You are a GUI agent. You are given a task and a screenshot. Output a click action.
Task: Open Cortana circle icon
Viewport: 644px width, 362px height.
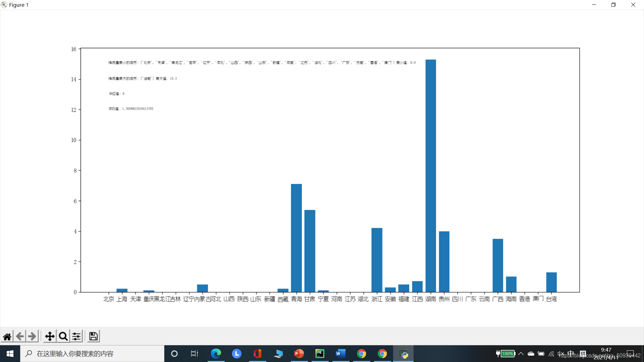(174, 354)
